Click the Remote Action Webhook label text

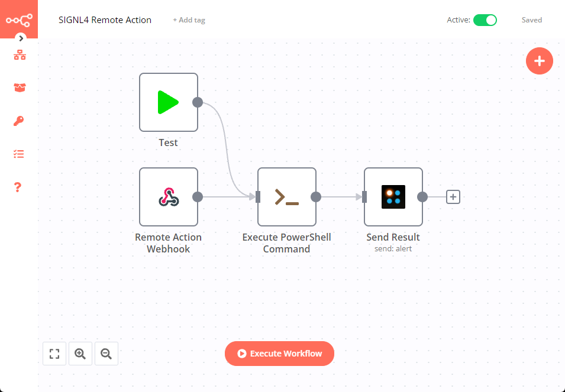point(168,243)
